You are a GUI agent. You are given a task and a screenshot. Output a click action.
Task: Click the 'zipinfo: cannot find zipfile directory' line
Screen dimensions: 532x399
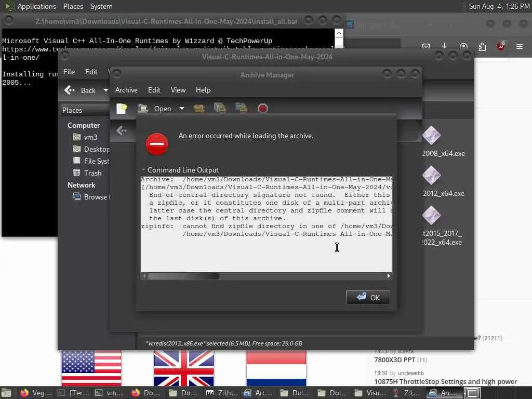pos(267,226)
